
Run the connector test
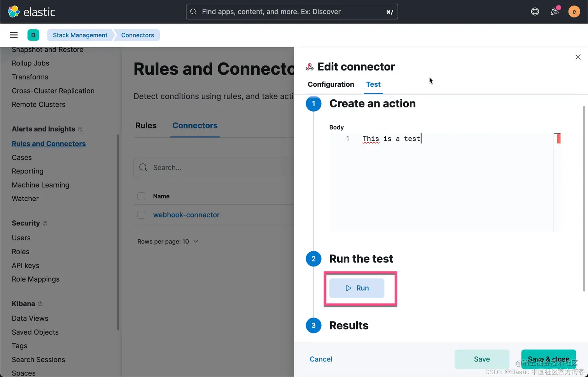357,288
